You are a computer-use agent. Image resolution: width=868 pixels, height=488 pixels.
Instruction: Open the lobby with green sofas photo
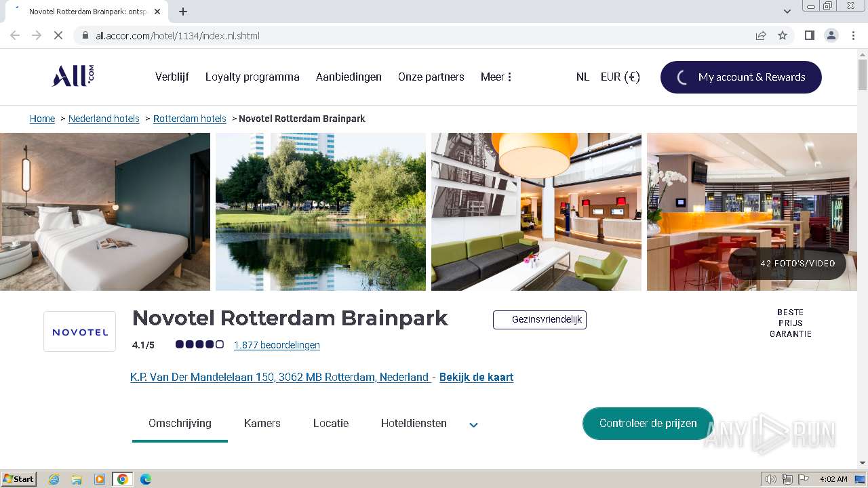pyautogui.click(x=536, y=211)
